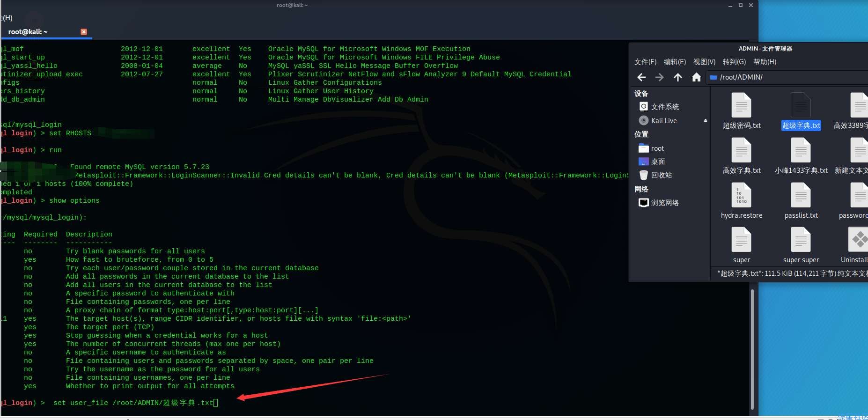
Task: Click 设备 sidebar section header
Action: coord(641,94)
